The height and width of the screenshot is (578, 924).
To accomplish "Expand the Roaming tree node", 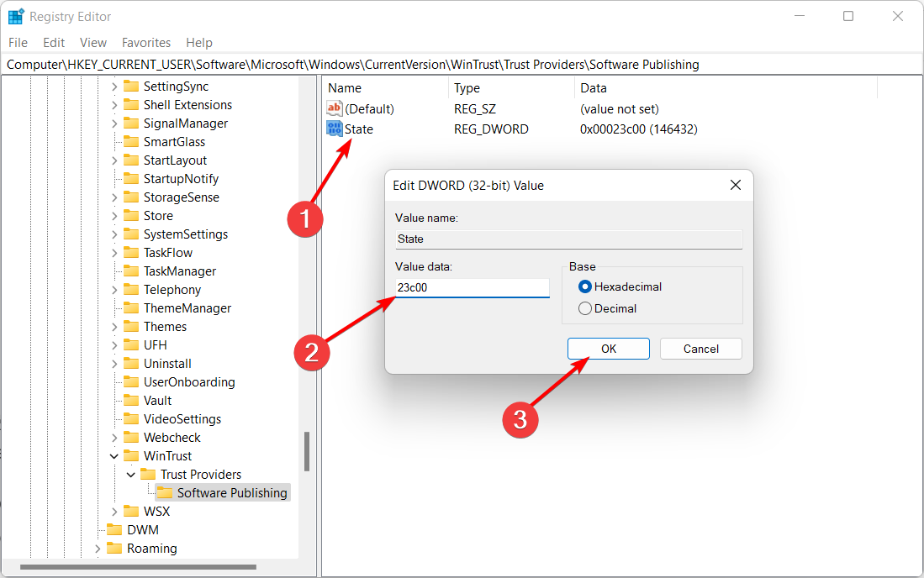I will click(x=98, y=549).
